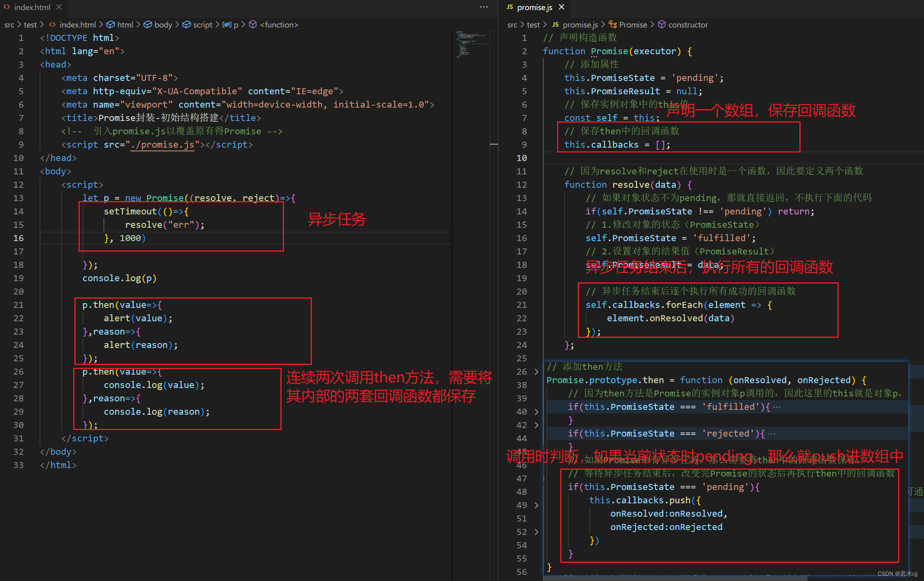Click the cube icon before 'html' breadcrumb
Viewport: 924px width, 581px height.
click(110, 25)
